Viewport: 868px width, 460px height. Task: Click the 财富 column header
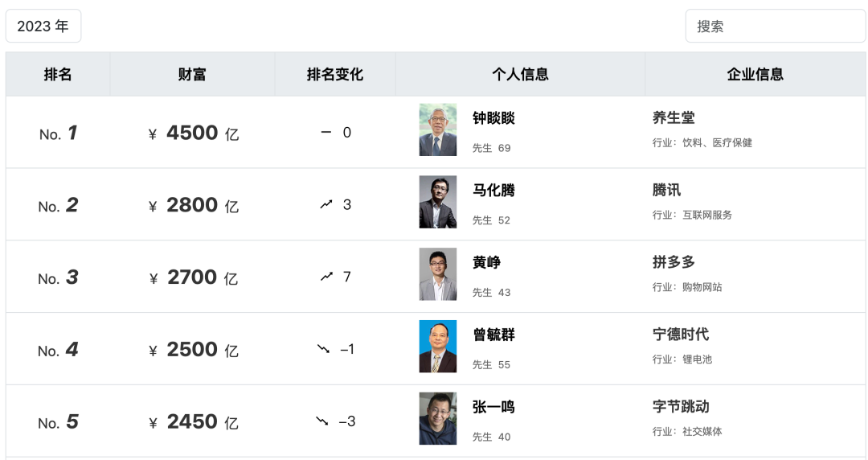pos(192,75)
